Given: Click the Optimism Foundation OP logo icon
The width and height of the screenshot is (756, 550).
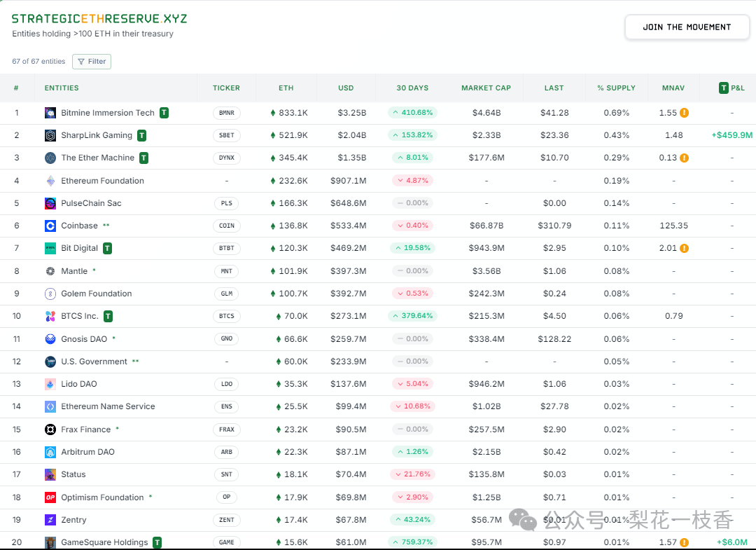Looking at the screenshot, I should pos(50,497).
